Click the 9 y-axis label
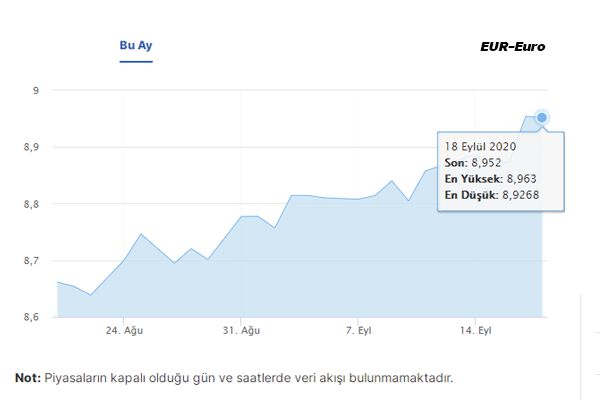 (x=34, y=91)
